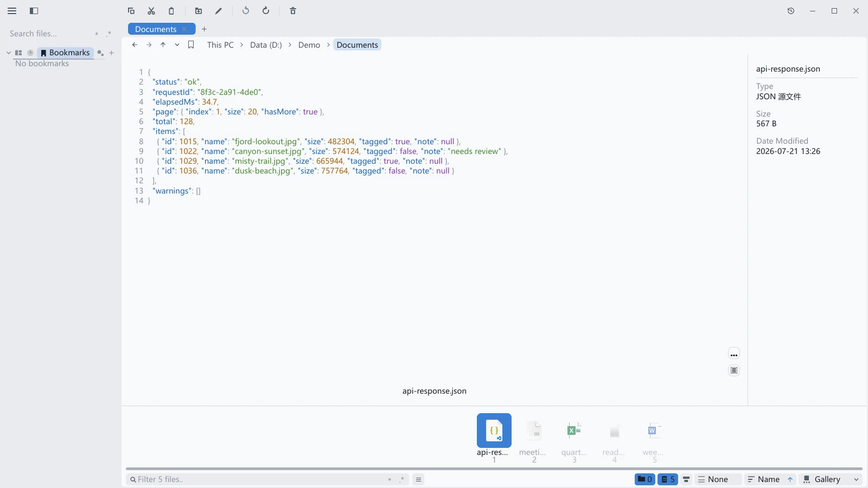Focus the Filter 5 files input
The height and width of the screenshot is (488, 868).
[x=260, y=479]
